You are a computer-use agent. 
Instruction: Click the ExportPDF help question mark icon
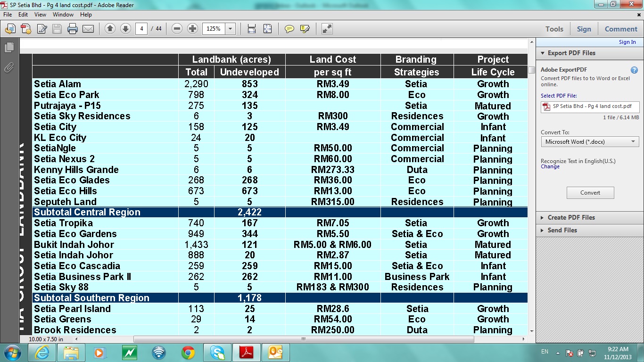pos(634,70)
